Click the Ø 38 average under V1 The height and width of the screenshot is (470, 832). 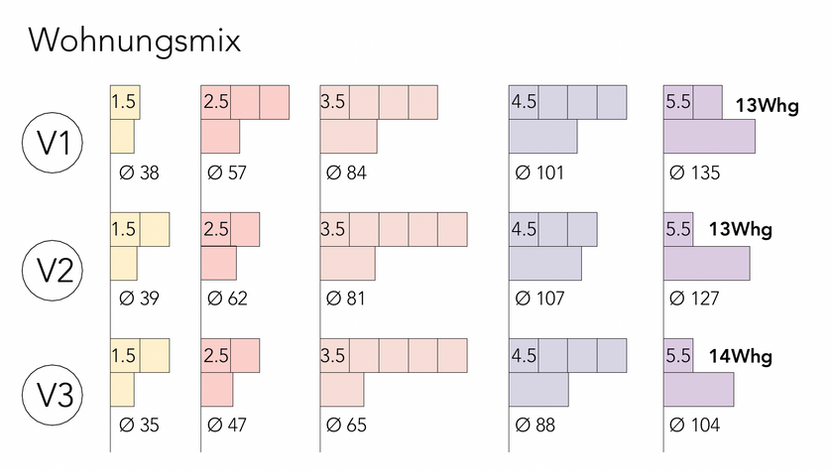pos(139,173)
